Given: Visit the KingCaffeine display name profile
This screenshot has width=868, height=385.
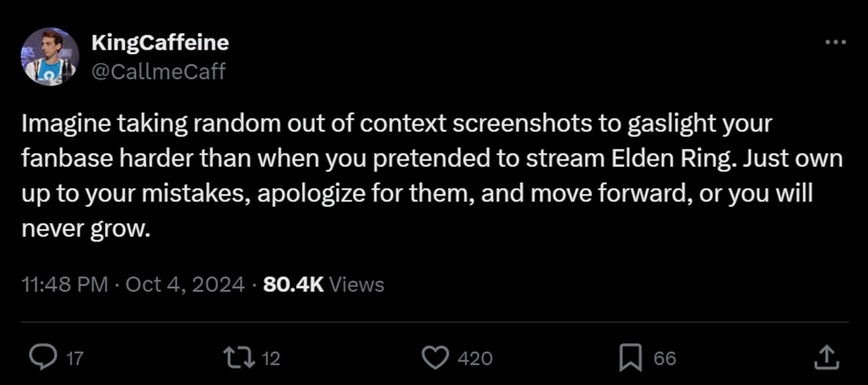Looking at the screenshot, I should (160, 42).
